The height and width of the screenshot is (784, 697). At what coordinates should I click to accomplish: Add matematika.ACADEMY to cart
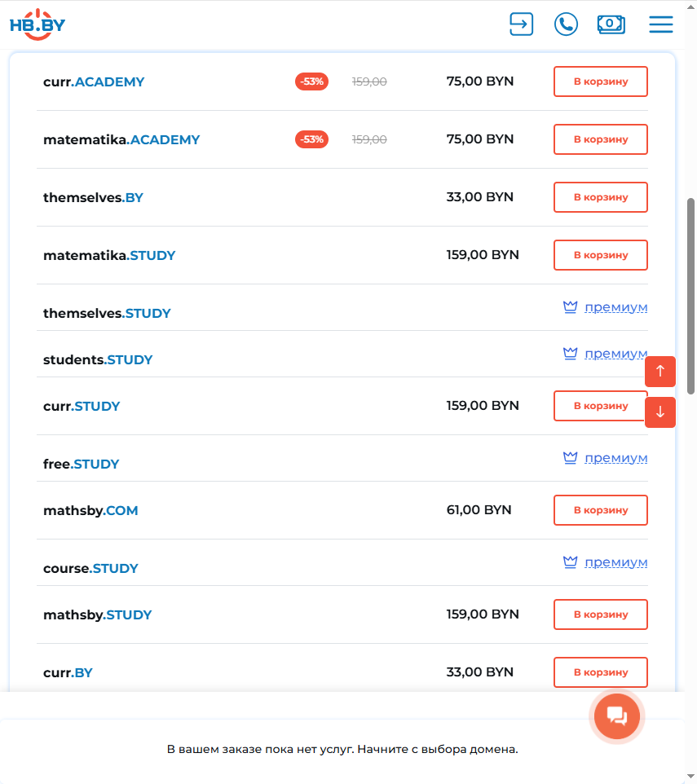(601, 139)
